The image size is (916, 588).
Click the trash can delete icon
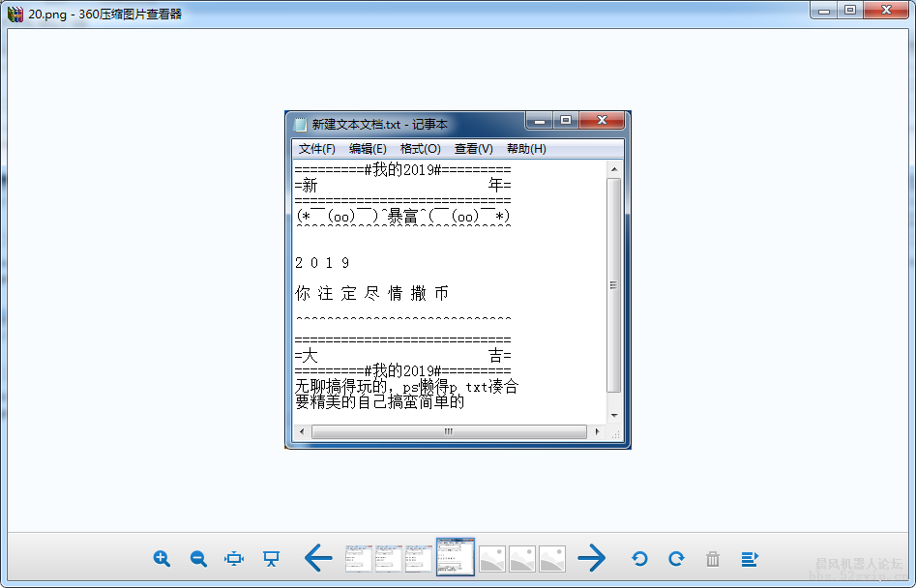(713, 558)
